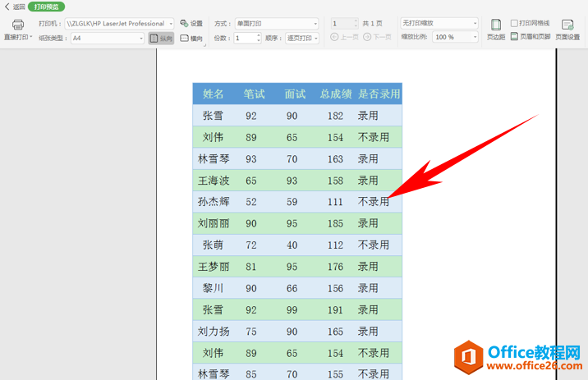Click the 份数 copies input field

[246, 38]
